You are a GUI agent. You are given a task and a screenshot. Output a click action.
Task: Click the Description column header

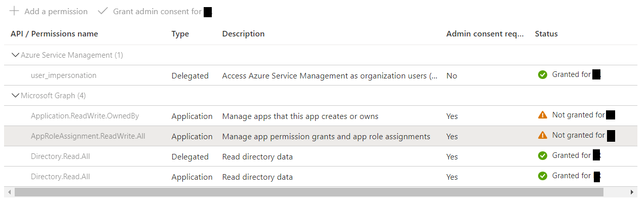[243, 34]
